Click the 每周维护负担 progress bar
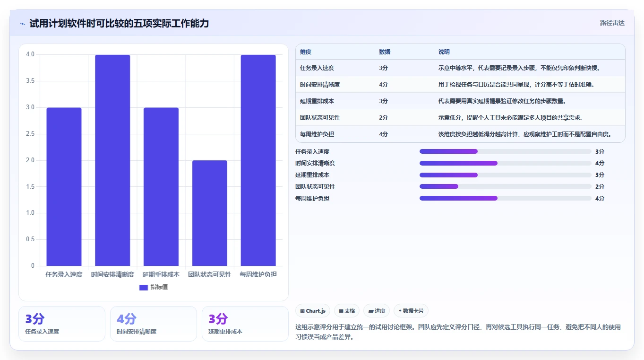The height and width of the screenshot is (360, 644). point(506,199)
